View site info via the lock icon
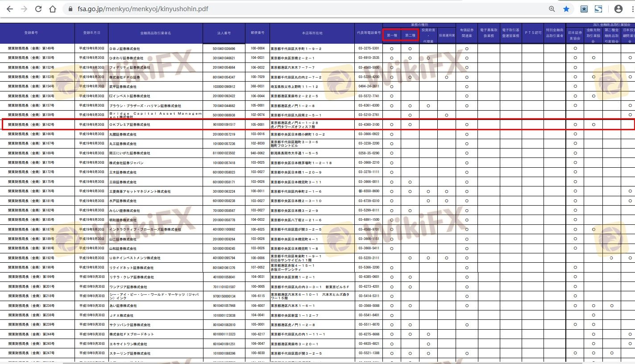This screenshot has height=364, width=635. tap(69, 9)
